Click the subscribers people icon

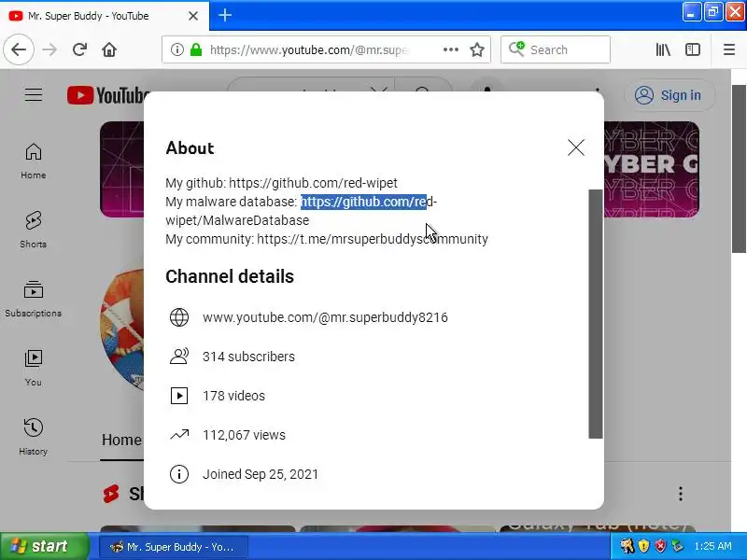(x=179, y=357)
